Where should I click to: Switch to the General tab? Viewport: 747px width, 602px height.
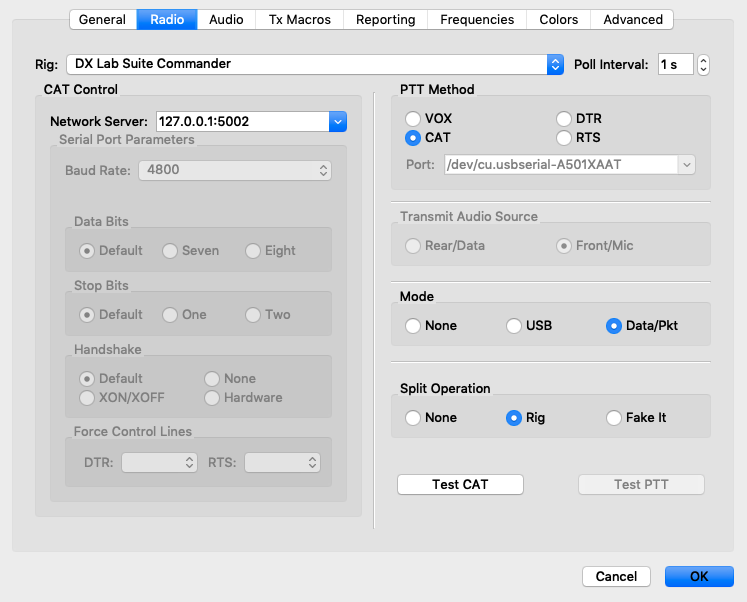tap(103, 19)
